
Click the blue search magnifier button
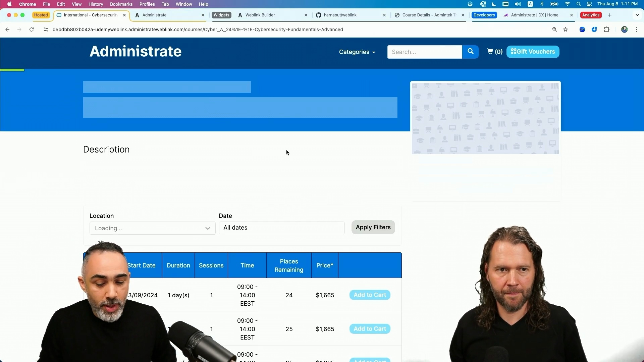pyautogui.click(x=470, y=52)
